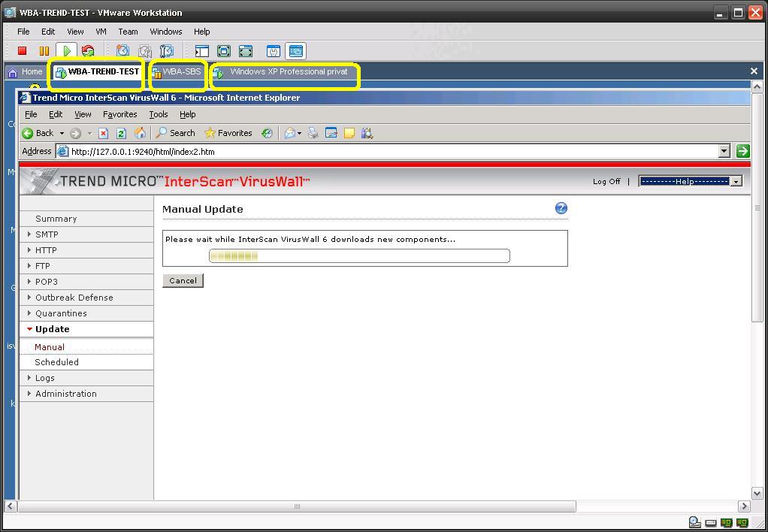
Task: Open the VM menu in VMware Workstation
Action: tap(101, 32)
